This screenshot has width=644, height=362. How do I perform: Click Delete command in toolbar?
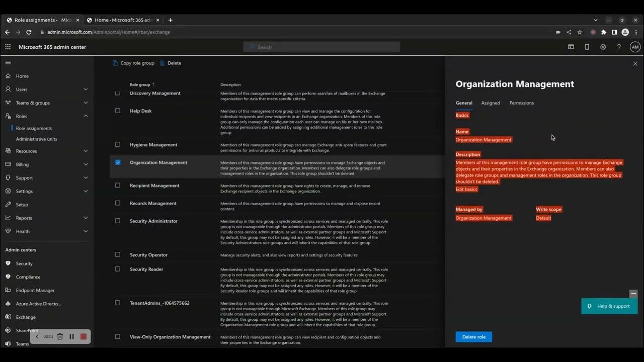tap(170, 63)
